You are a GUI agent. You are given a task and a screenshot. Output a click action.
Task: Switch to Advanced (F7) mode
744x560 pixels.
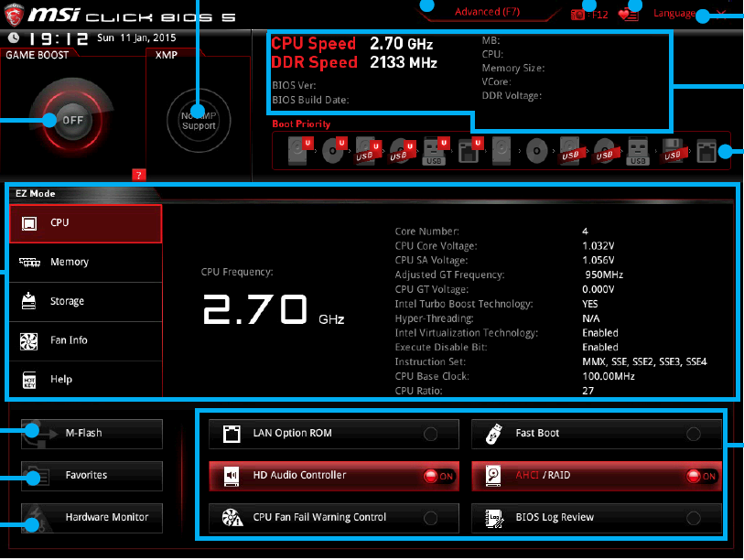(x=487, y=12)
